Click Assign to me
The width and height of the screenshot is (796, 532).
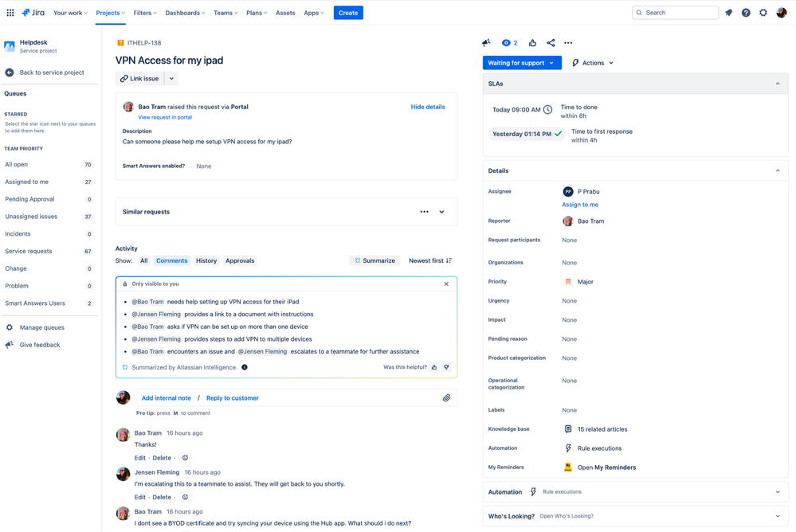point(580,205)
